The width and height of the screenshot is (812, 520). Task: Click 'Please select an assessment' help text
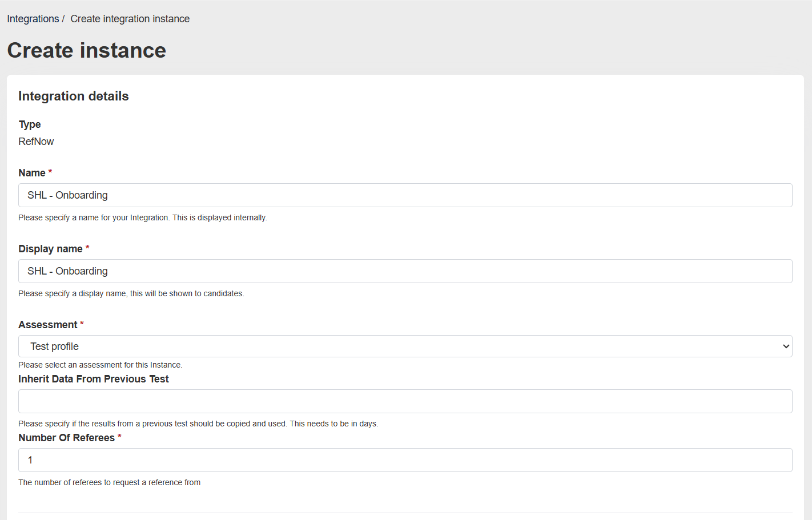tap(101, 365)
